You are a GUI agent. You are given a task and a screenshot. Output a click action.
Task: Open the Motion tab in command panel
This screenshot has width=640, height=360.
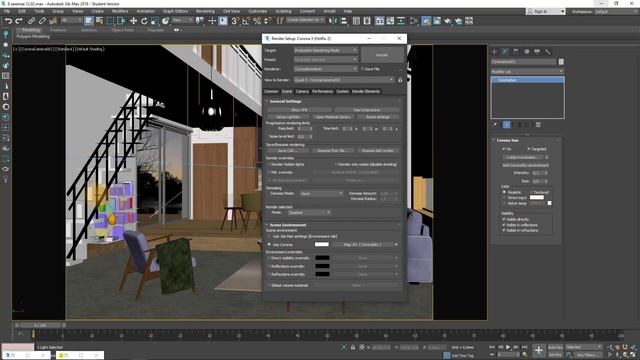527,52
